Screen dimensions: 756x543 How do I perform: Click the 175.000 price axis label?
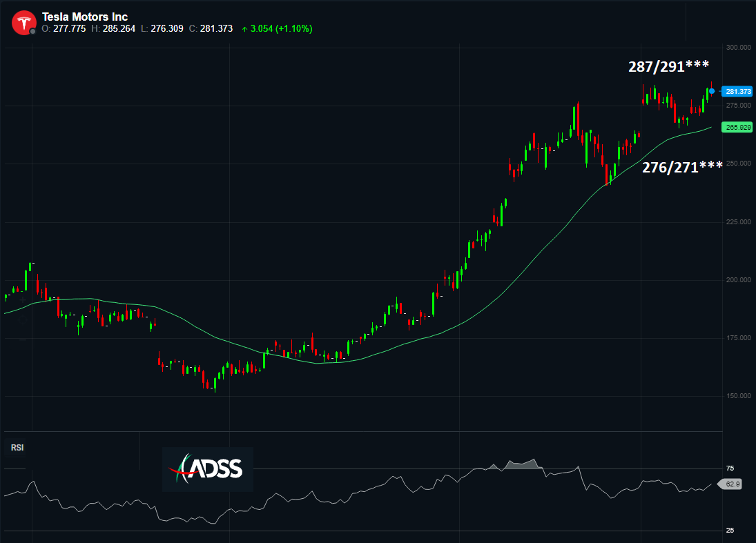[739, 338]
